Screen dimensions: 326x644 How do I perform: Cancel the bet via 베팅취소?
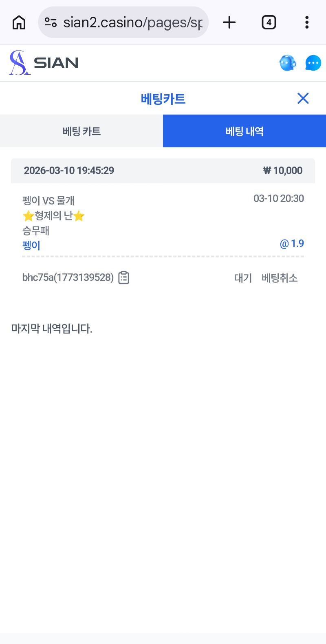point(280,278)
